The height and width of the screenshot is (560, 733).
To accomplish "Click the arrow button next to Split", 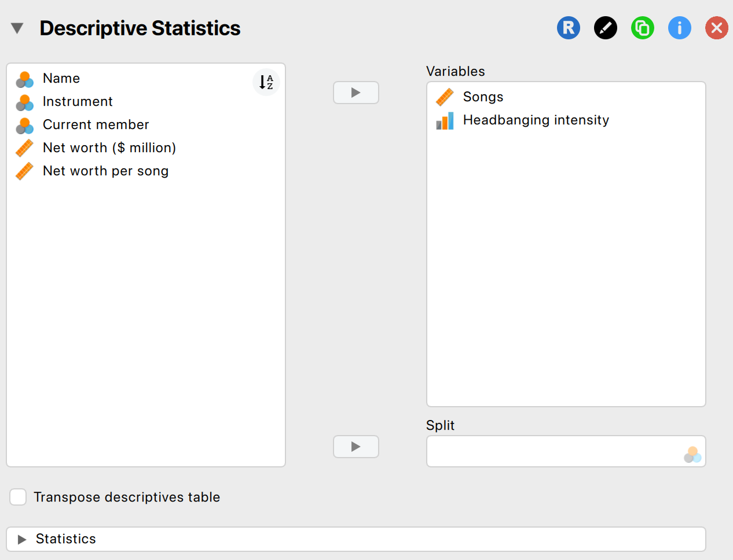I will pos(355,447).
